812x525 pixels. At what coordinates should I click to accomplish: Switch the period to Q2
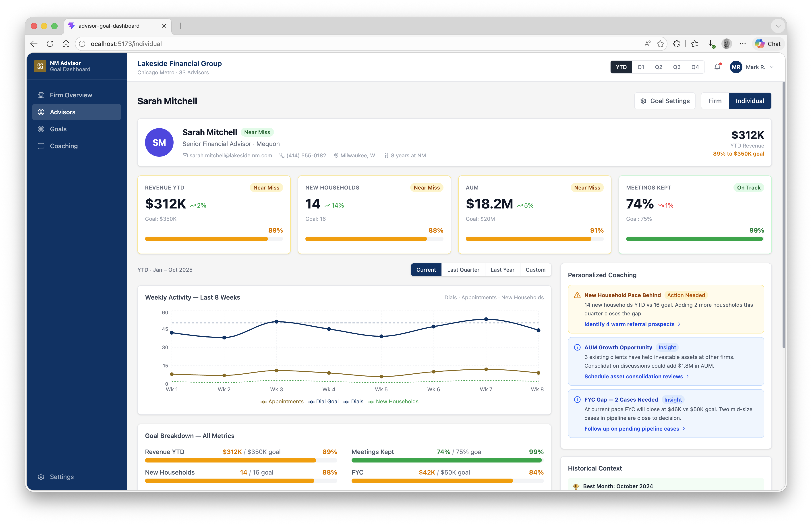[658, 67]
